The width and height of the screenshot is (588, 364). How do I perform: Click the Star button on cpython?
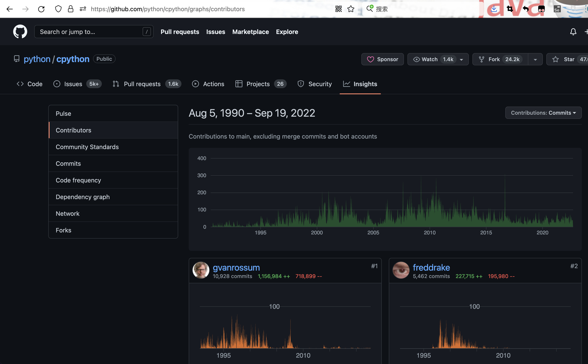[567, 59]
